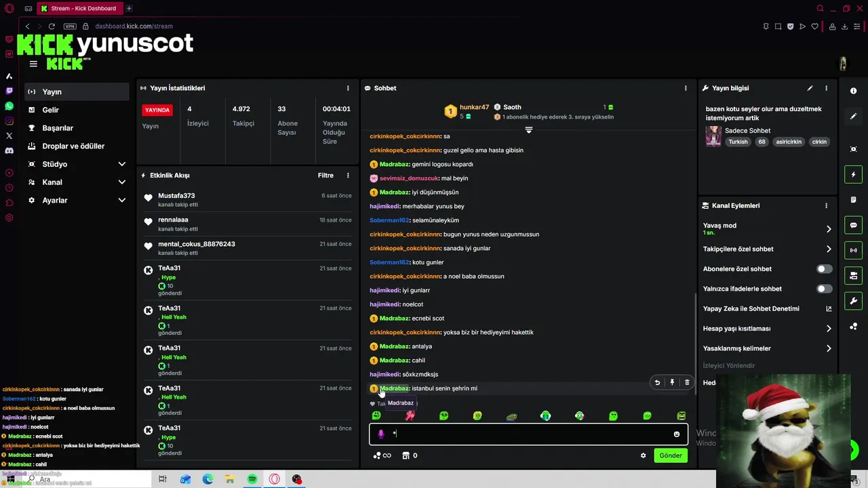Select Yayın in left sidebar
Screen dimensions: 868x488
click(x=77, y=91)
